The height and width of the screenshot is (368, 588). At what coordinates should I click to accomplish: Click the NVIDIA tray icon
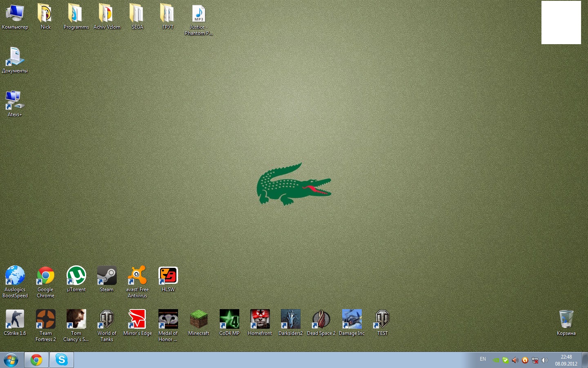496,360
